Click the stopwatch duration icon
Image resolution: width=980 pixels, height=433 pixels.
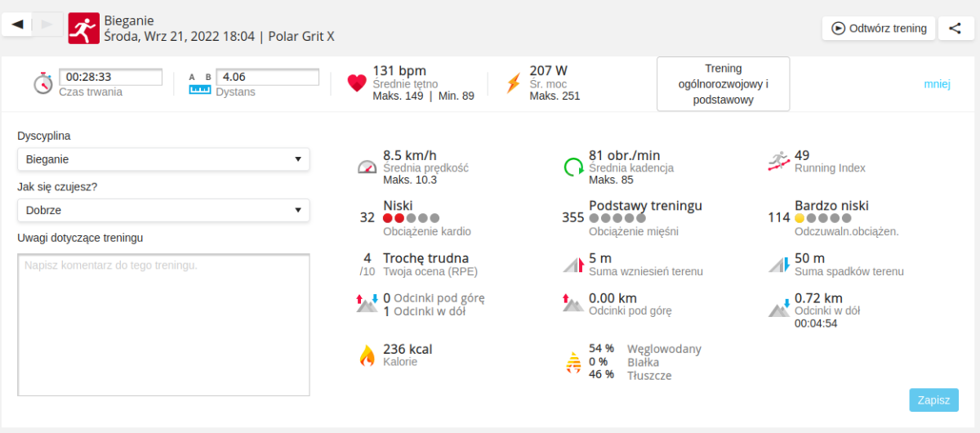43,83
